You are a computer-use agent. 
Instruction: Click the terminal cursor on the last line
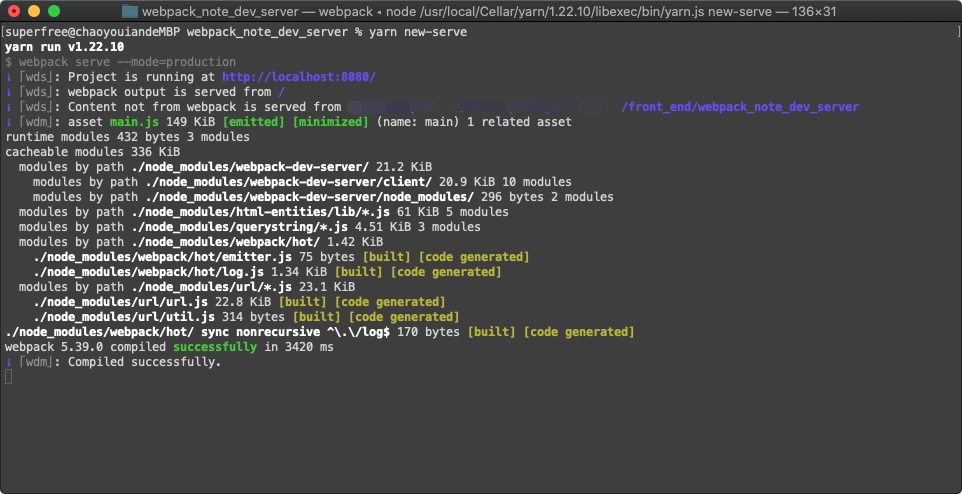point(8,377)
